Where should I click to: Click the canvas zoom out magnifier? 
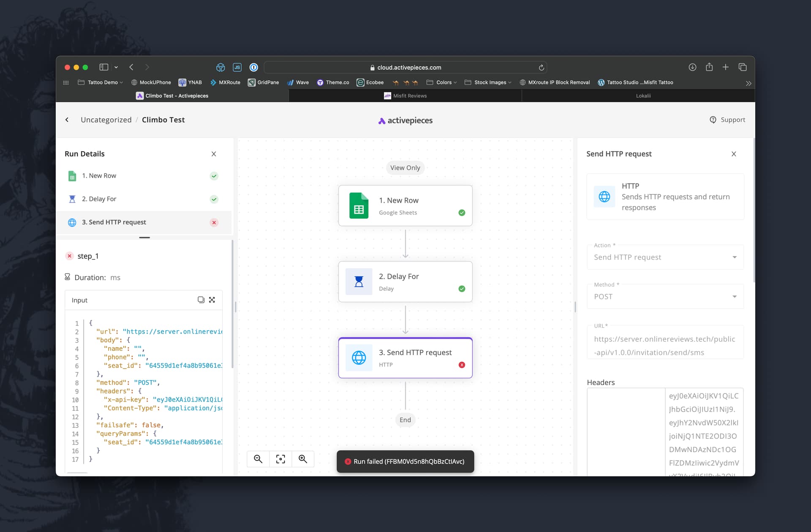coord(258,459)
